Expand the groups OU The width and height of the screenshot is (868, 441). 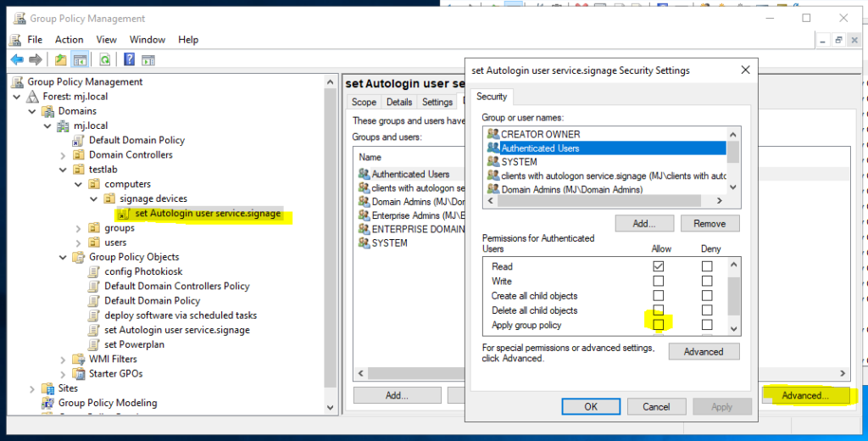click(x=78, y=228)
